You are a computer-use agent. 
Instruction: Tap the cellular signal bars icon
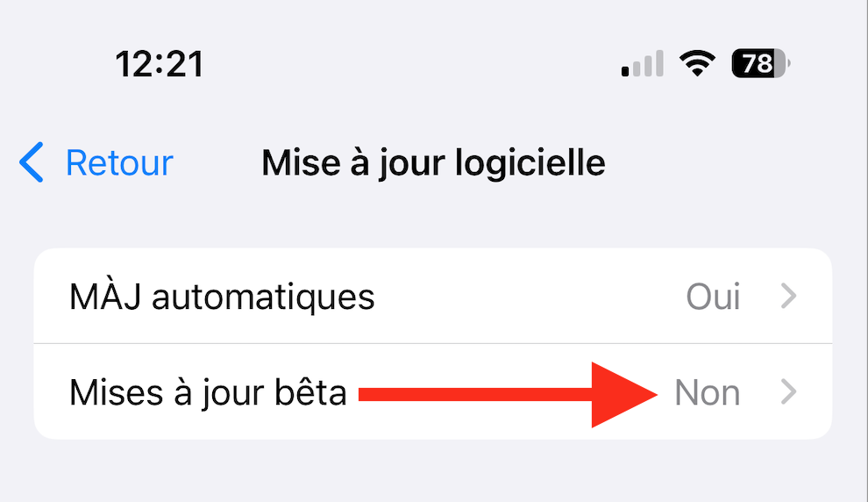[642, 65]
